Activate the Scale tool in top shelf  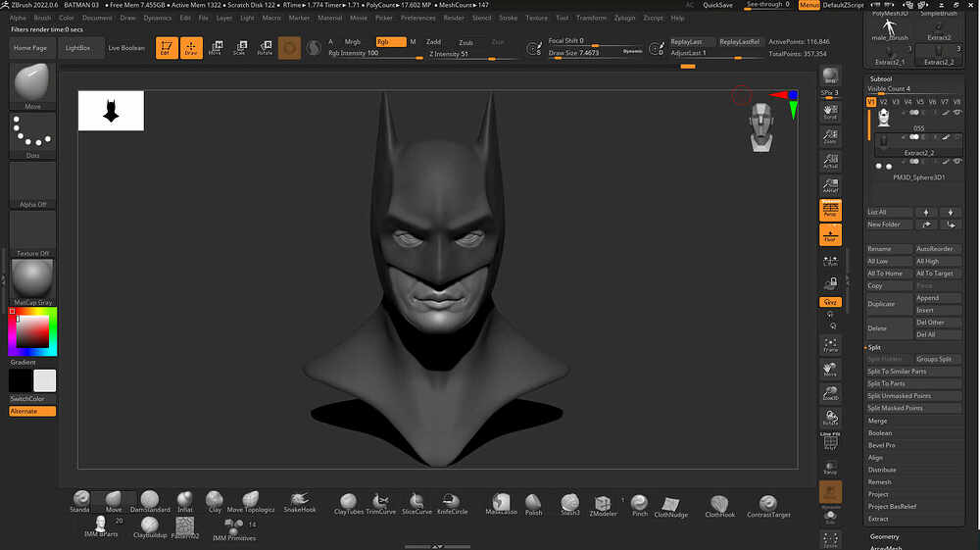click(240, 47)
